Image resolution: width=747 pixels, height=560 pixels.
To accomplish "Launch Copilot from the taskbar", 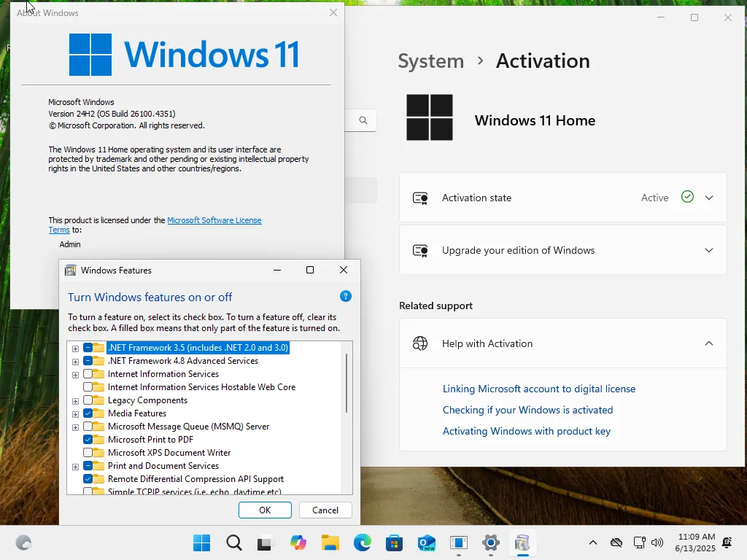I will click(298, 542).
